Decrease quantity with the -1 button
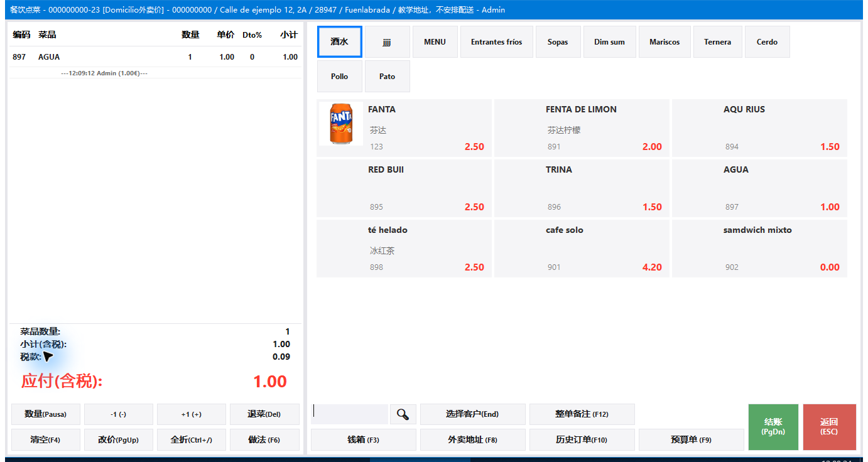 [x=119, y=414]
